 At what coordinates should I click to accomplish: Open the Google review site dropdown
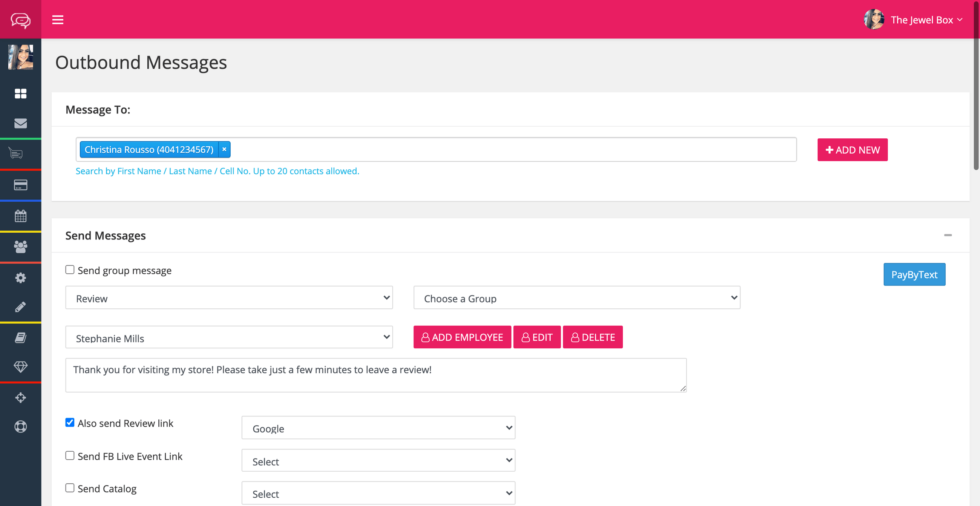378,428
